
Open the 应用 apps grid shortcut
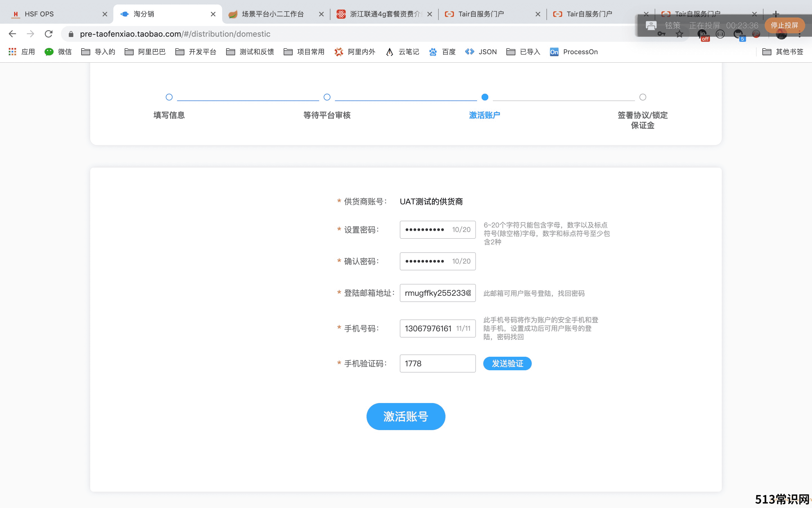tap(22, 52)
